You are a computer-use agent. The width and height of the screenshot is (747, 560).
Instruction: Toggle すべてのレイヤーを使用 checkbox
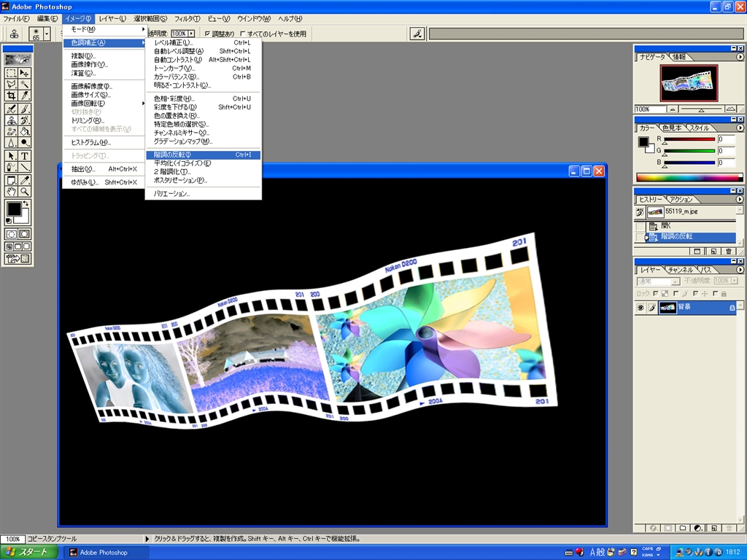click(x=243, y=34)
